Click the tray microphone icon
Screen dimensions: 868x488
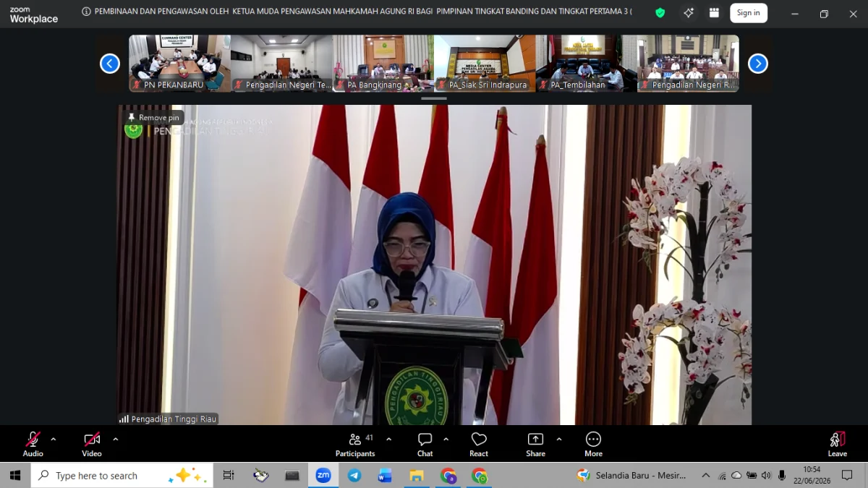pyautogui.click(x=782, y=475)
